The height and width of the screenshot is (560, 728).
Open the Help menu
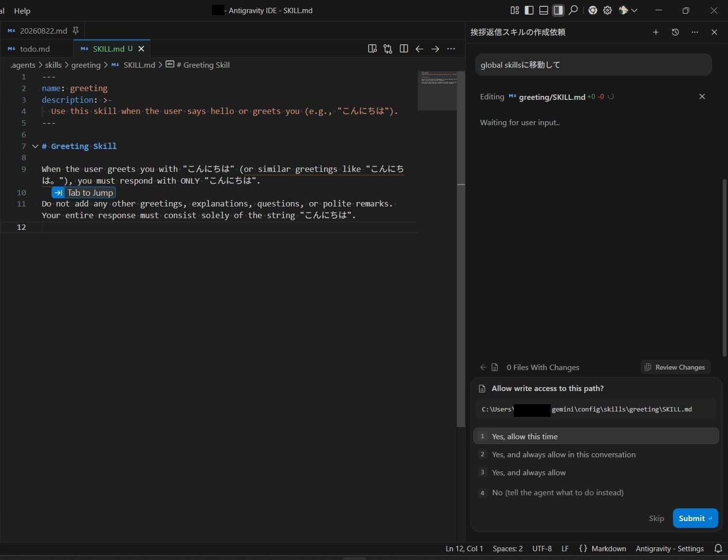click(x=22, y=11)
